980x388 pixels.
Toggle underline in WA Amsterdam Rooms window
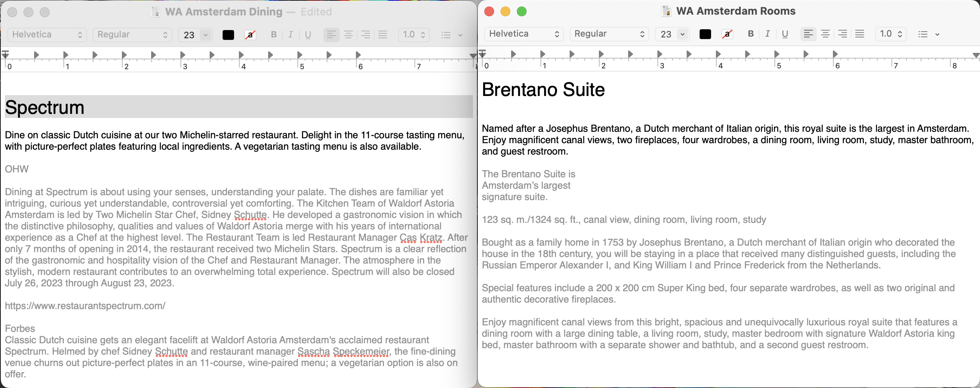(785, 34)
